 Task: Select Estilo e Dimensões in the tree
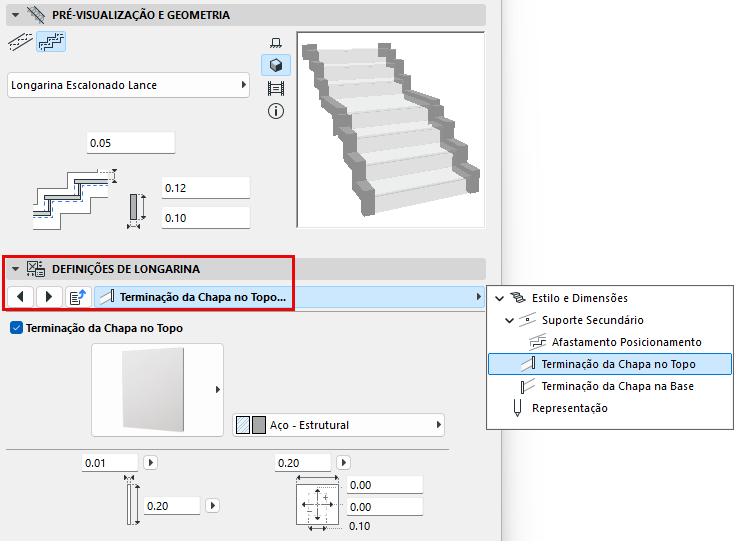[x=580, y=298]
